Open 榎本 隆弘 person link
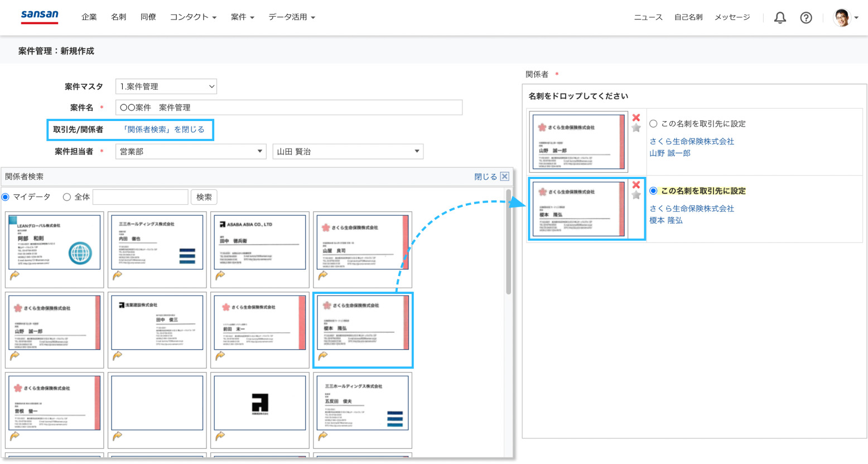Viewport: 868px width, 464px height. pos(666,220)
